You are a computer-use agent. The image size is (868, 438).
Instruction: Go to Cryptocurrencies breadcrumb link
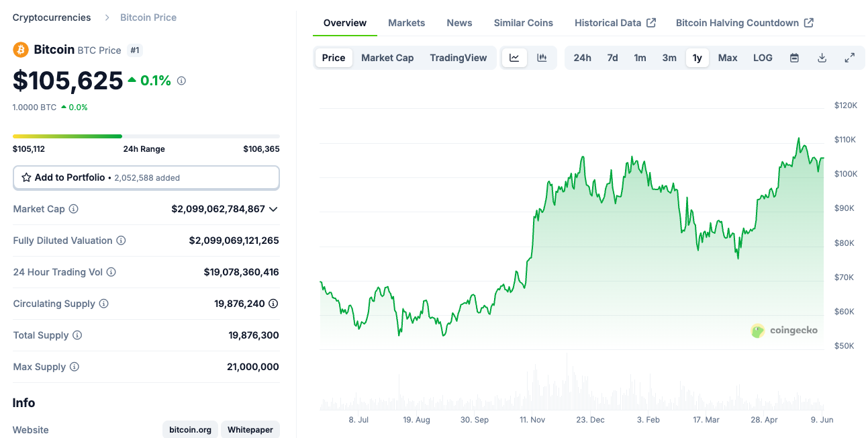52,17
